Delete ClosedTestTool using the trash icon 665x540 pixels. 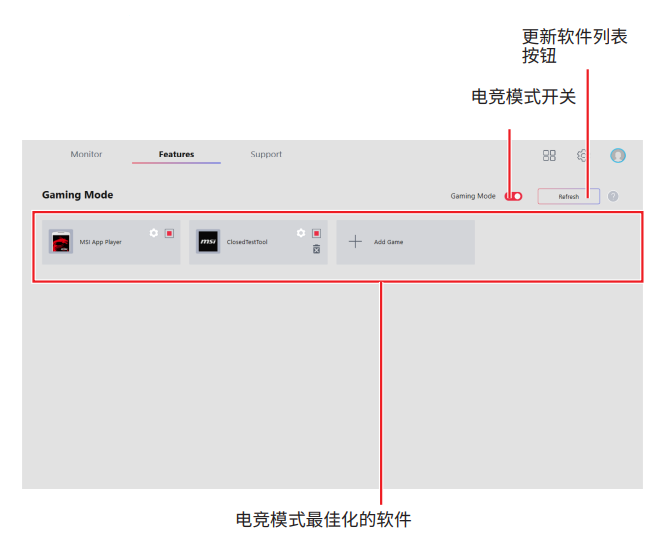pyautogui.click(x=316, y=249)
